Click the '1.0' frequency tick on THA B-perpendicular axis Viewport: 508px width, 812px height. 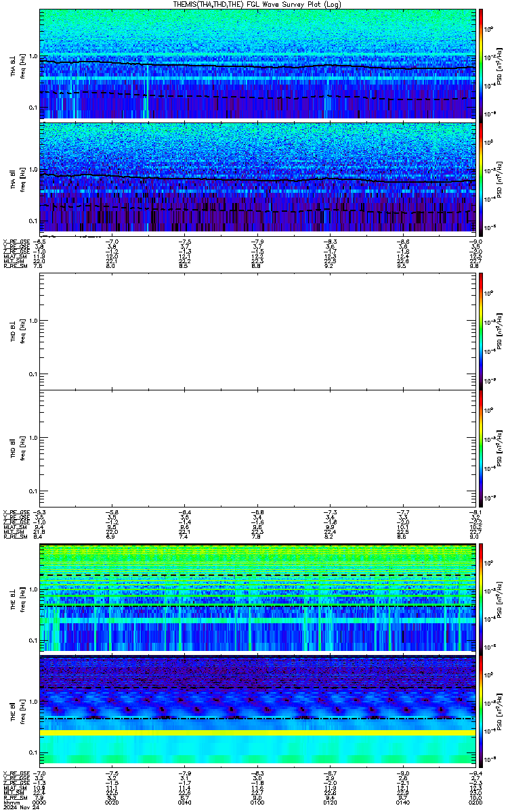coord(33,56)
